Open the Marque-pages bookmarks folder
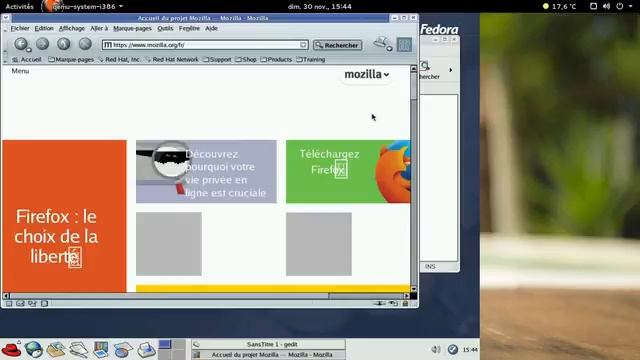This screenshot has width=640, height=360. 71,60
